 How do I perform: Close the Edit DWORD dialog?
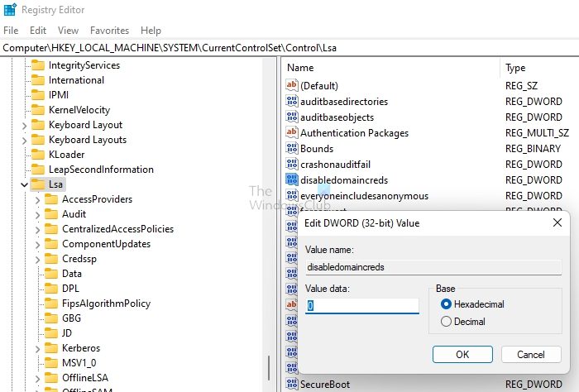(x=557, y=222)
